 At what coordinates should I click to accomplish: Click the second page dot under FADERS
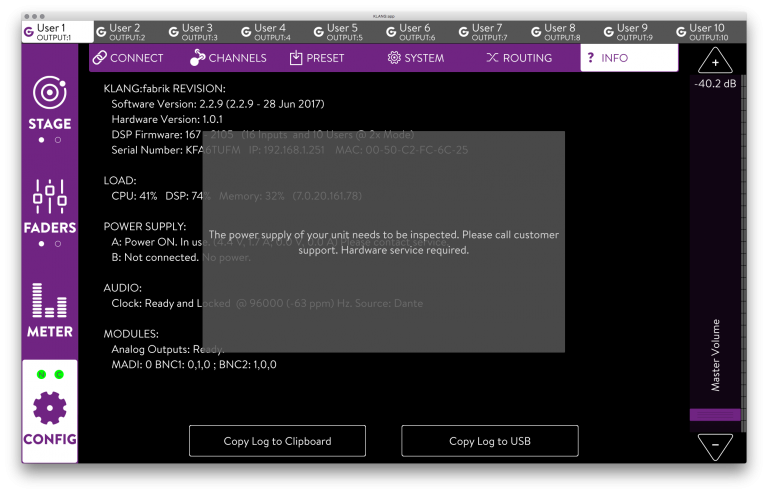(58, 244)
